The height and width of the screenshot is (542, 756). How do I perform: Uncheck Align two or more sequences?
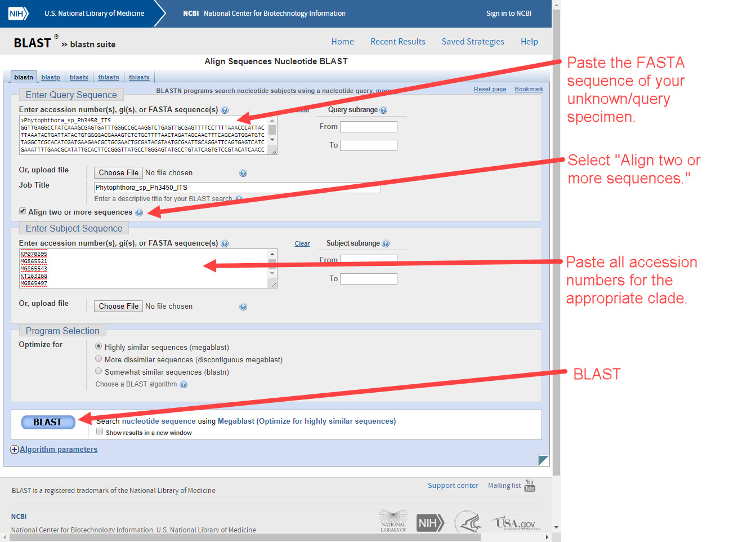coord(23,211)
